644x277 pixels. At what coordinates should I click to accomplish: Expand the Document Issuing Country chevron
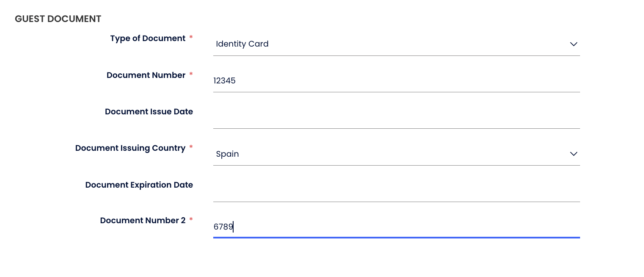(573, 154)
